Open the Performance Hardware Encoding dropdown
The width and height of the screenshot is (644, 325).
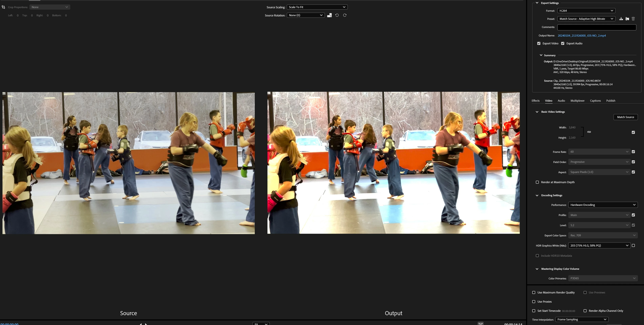(603, 205)
